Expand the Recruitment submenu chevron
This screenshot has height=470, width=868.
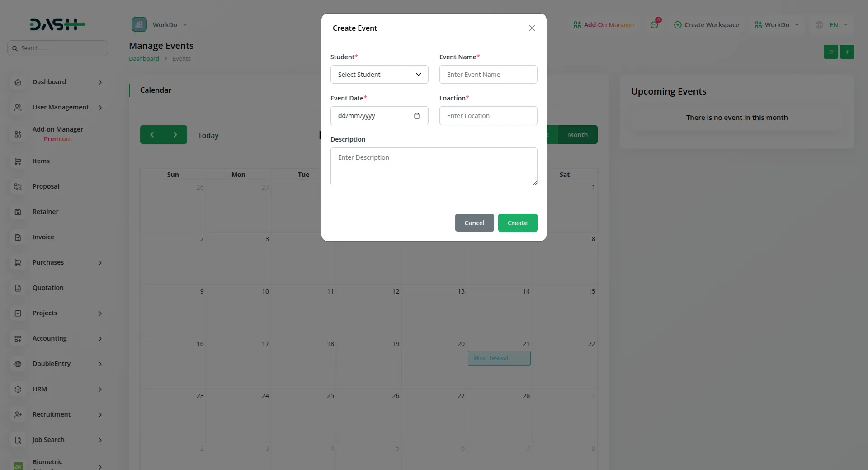[100, 415]
